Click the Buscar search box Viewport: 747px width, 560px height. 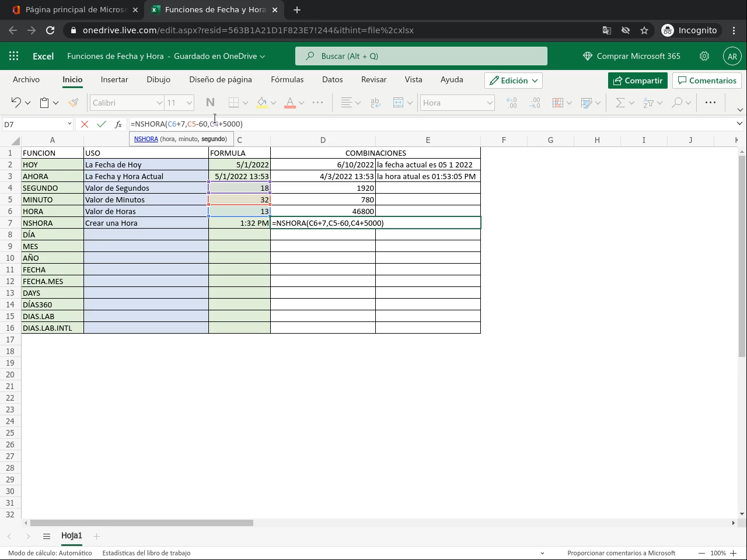(x=421, y=56)
